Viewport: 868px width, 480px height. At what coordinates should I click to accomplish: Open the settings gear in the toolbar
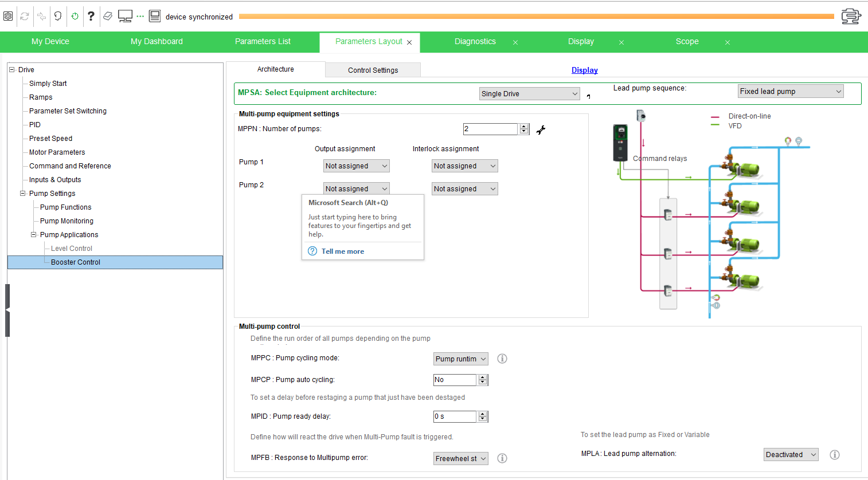click(8, 16)
